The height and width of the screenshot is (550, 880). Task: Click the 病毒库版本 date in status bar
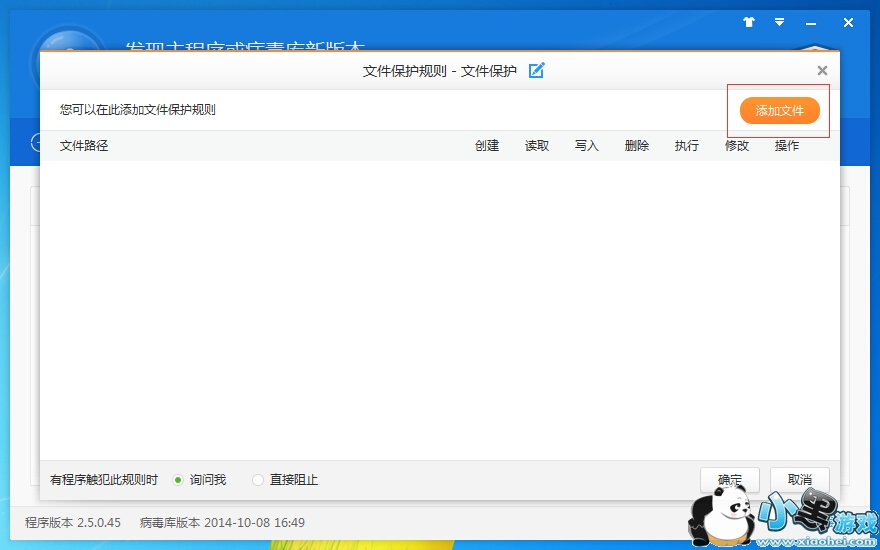click(x=222, y=522)
